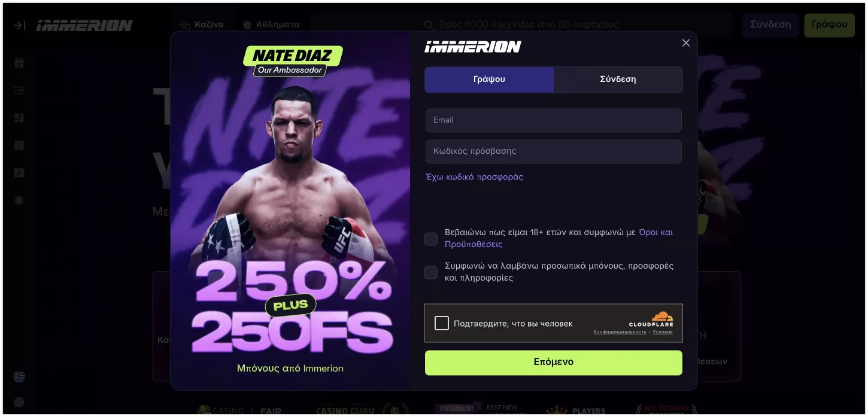Screen dimensions: 868x417
Task: Close the registration popup
Action: [686, 42]
